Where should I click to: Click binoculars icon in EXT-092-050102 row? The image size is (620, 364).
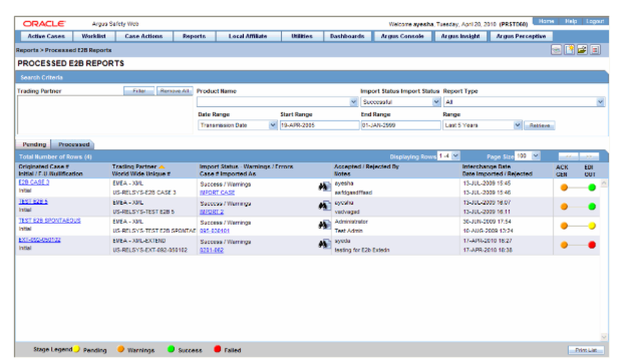pos(324,244)
